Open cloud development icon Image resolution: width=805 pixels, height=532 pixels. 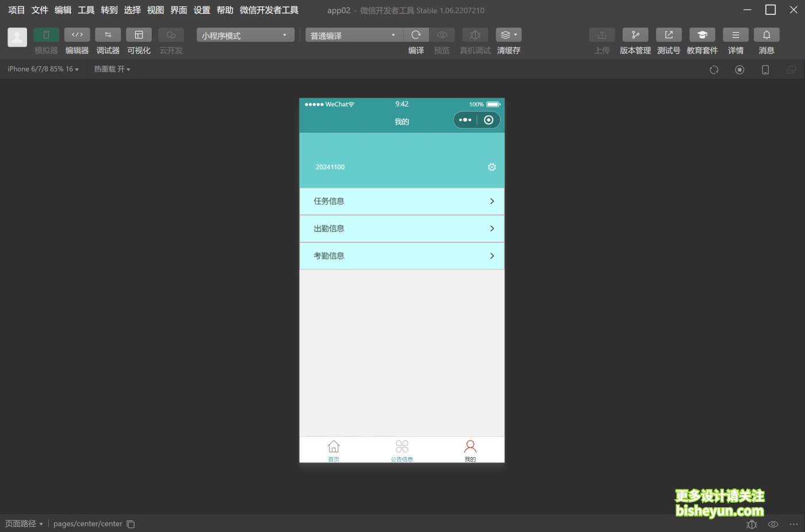click(x=171, y=35)
